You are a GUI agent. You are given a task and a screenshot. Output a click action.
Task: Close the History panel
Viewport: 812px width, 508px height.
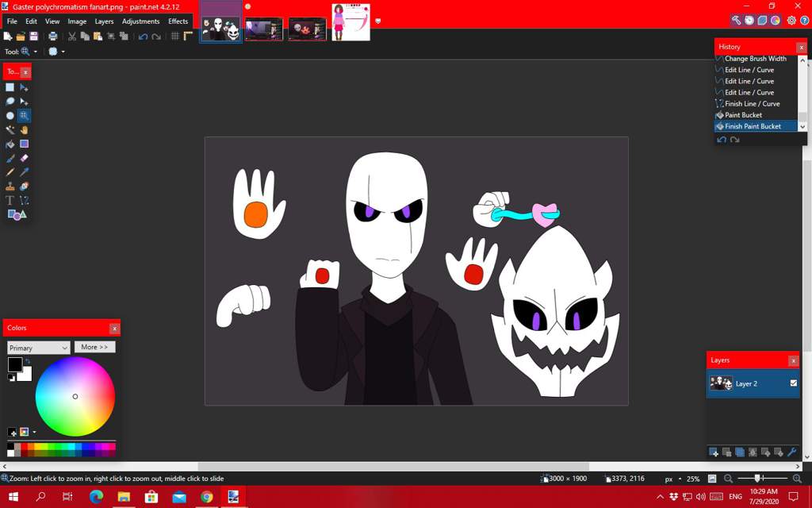pos(801,47)
